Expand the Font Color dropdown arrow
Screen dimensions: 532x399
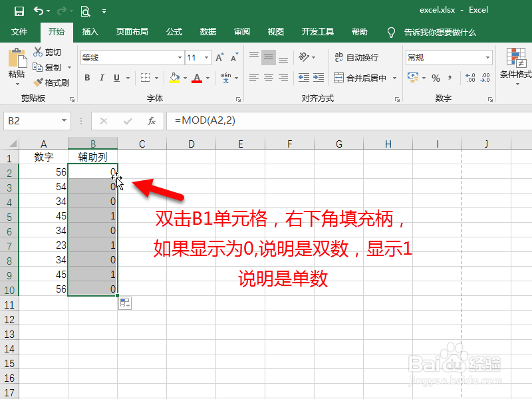click(x=208, y=78)
